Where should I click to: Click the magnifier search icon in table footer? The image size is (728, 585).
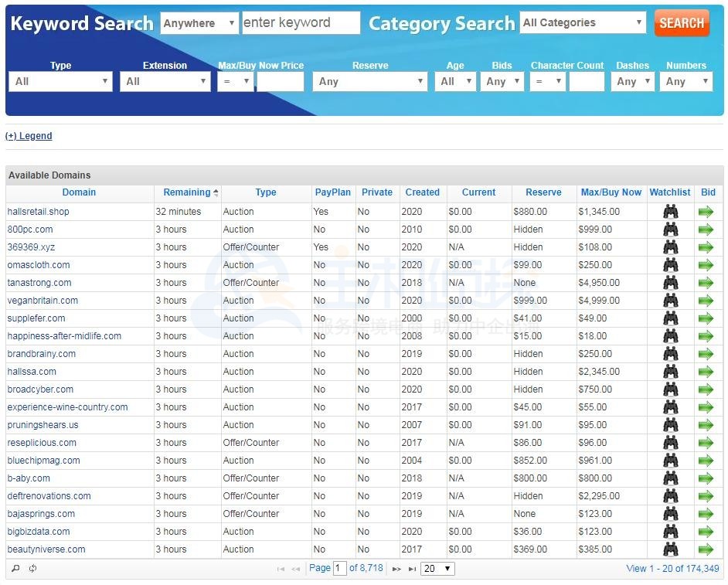click(15, 569)
